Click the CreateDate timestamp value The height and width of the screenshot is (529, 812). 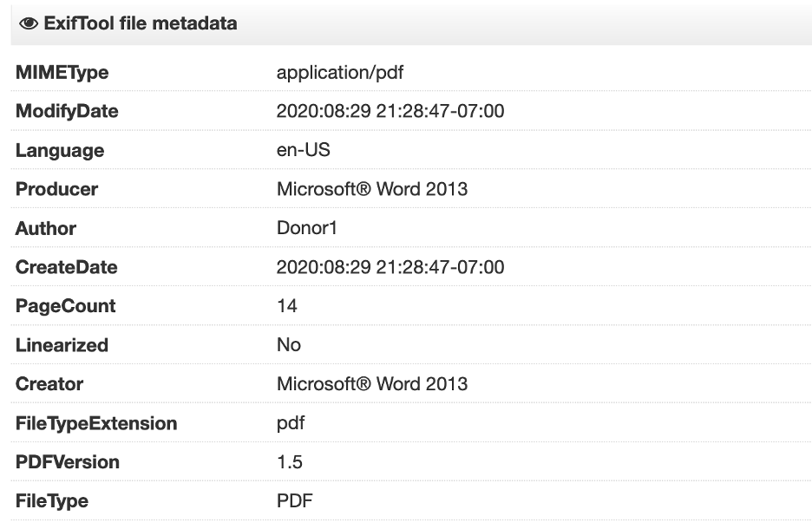click(x=390, y=267)
